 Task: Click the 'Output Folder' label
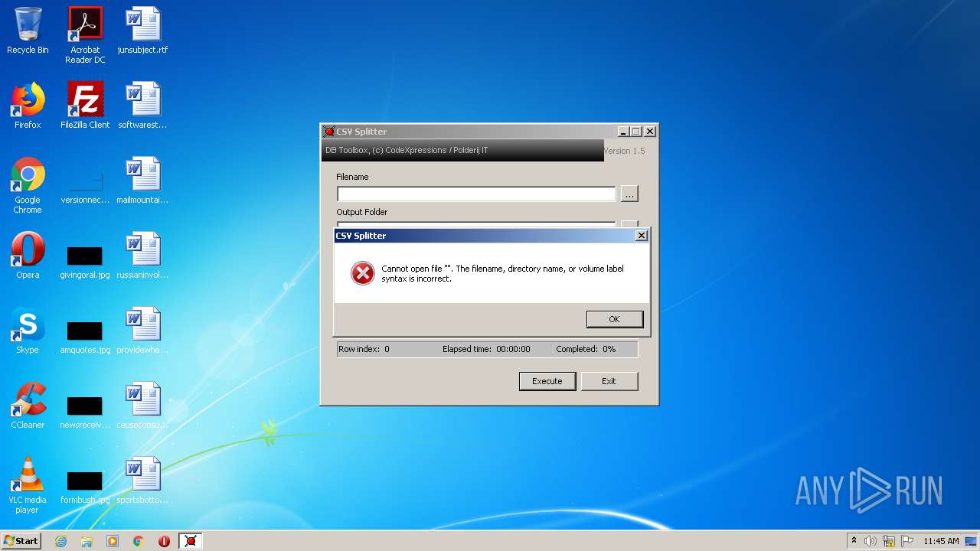tap(361, 212)
